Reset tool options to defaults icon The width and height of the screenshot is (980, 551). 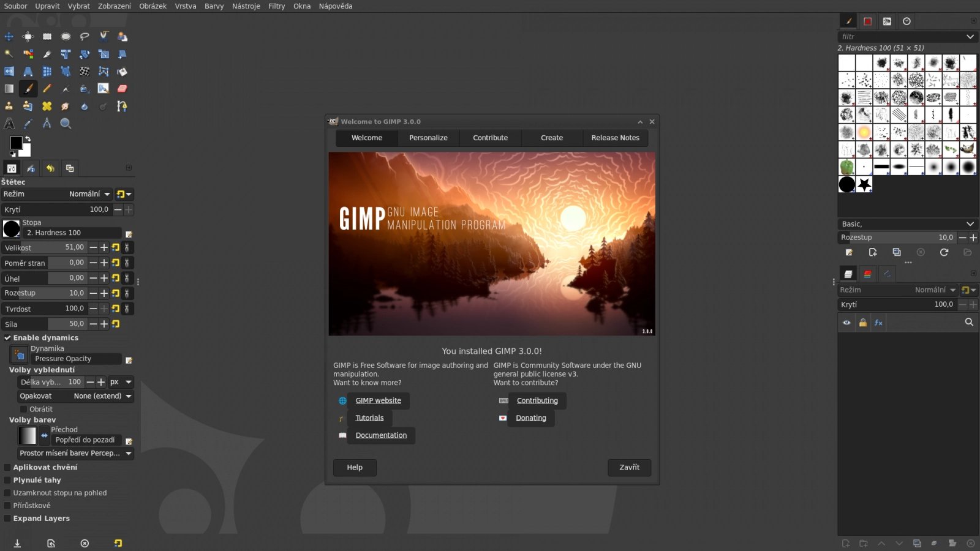[118, 543]
